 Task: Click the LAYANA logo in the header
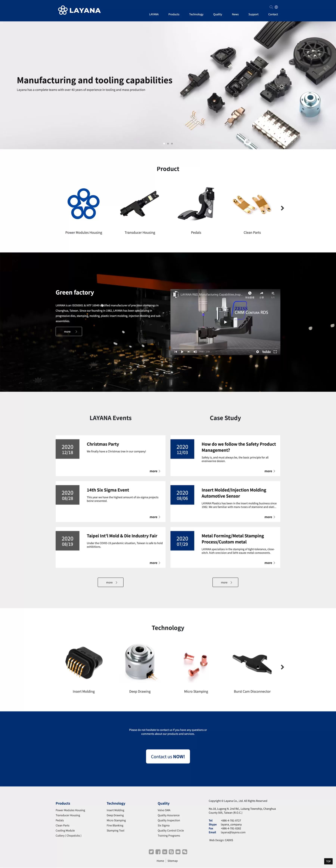(79, 10)
